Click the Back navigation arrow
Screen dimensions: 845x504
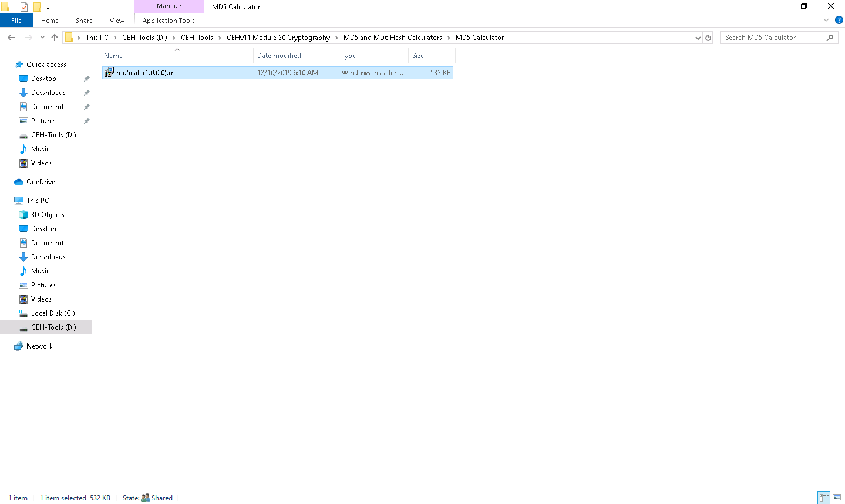coord(11,38)
